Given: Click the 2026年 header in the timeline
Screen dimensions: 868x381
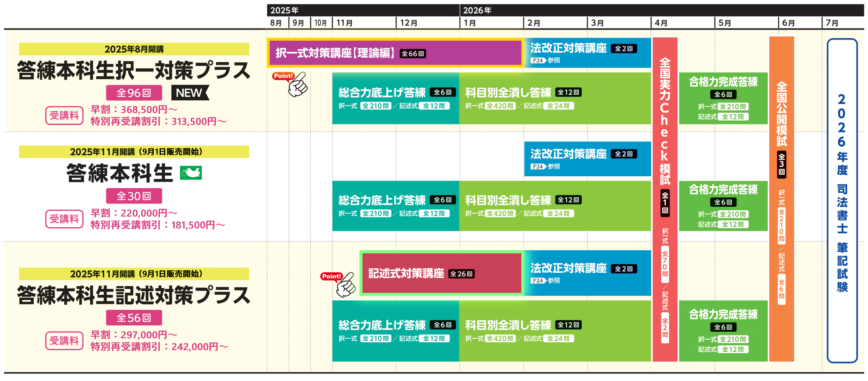Looking at the screenshot, I should (x=477, y=10).
